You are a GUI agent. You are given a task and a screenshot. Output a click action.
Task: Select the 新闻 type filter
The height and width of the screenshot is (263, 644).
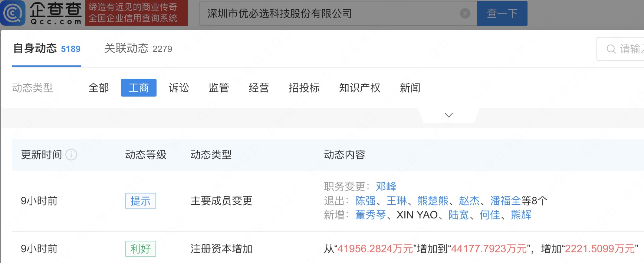pos(410,88)
